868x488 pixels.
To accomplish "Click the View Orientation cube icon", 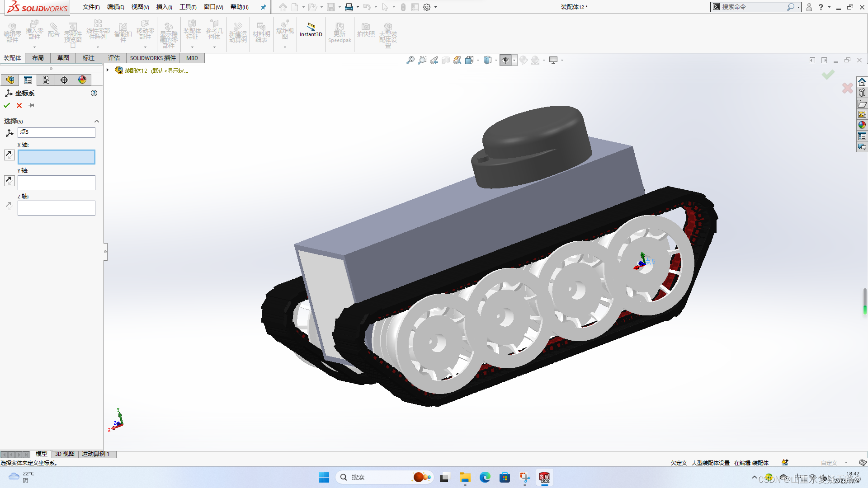I will pyautogui.click(x=469, y=60).
